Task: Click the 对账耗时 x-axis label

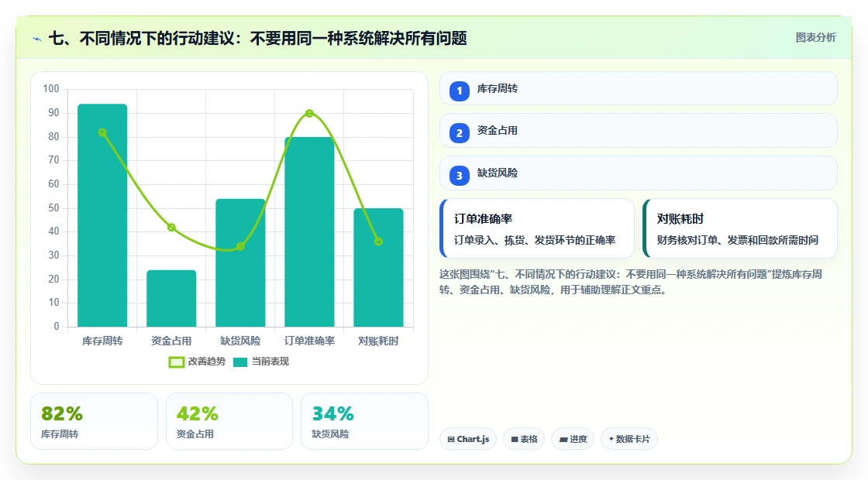Action: (379, 341)
